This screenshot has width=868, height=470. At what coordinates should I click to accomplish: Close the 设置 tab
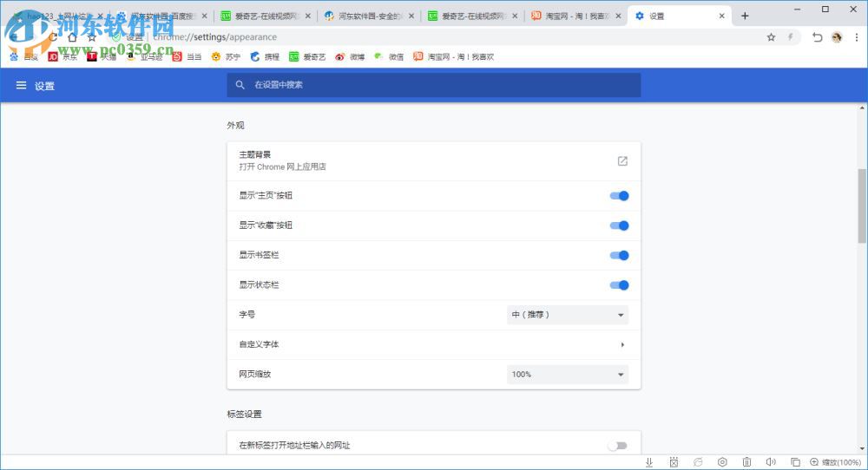[722, 16]
